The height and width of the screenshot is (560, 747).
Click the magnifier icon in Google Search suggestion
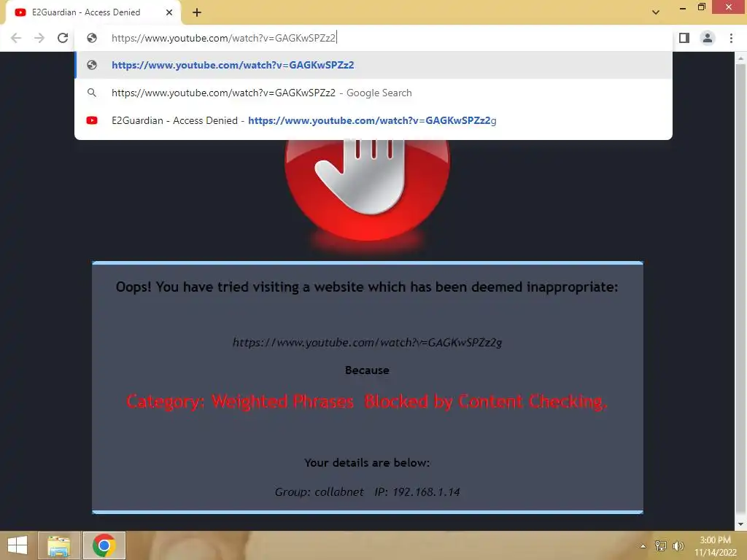click(x=92, y=93)
